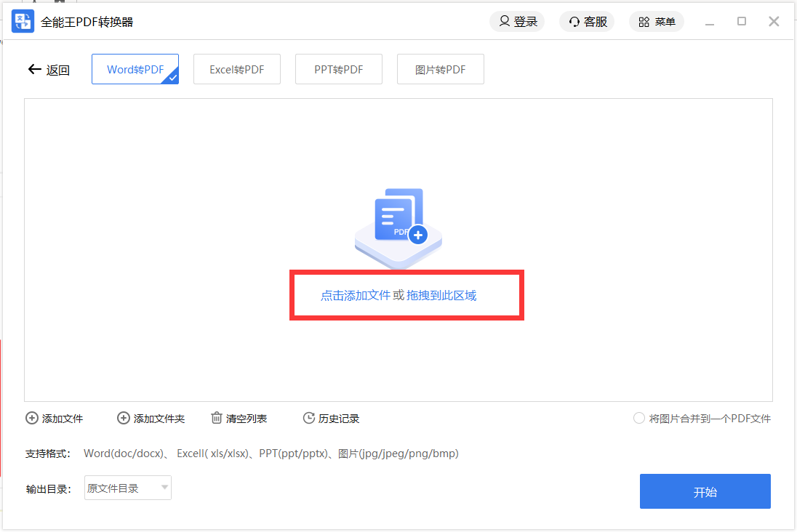Open the 输出目录 dropdown showing 原文件目录
The image size is (797, 532).
pyautogui.click(x=127, y=488)
